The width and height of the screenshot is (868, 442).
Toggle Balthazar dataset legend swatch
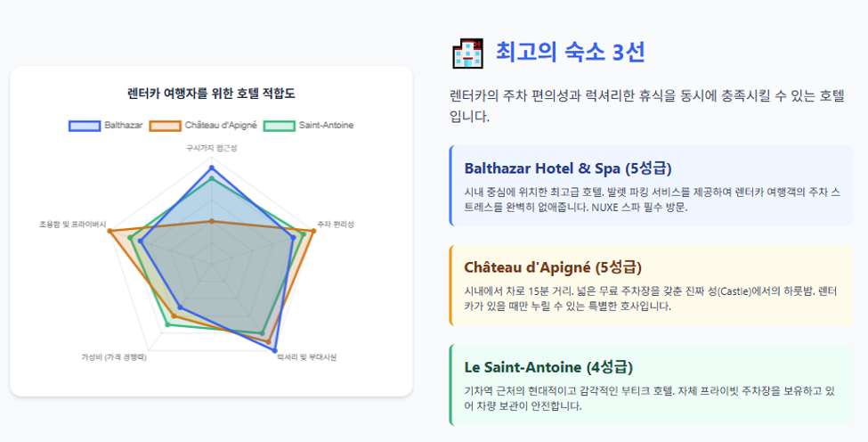tap(85, 126)
